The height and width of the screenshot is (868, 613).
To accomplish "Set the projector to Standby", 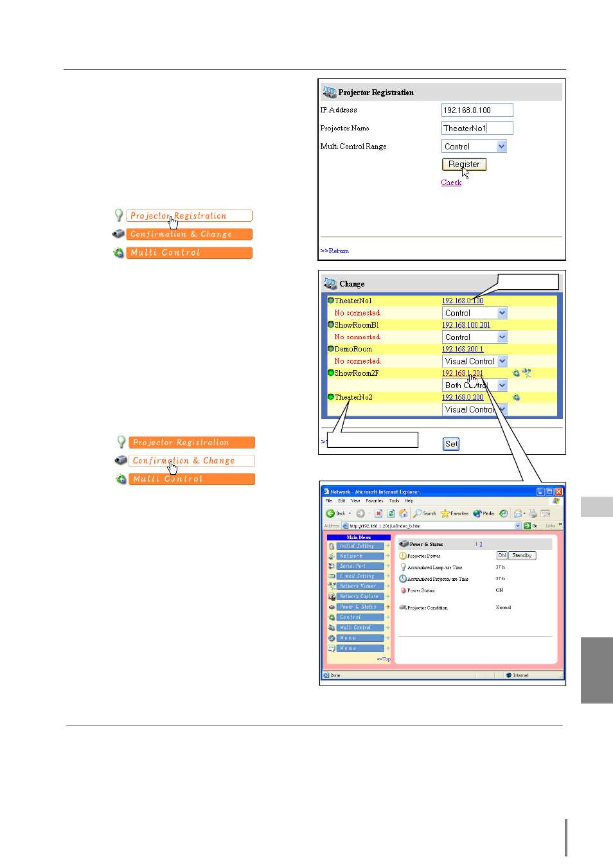I will [522, 555].
